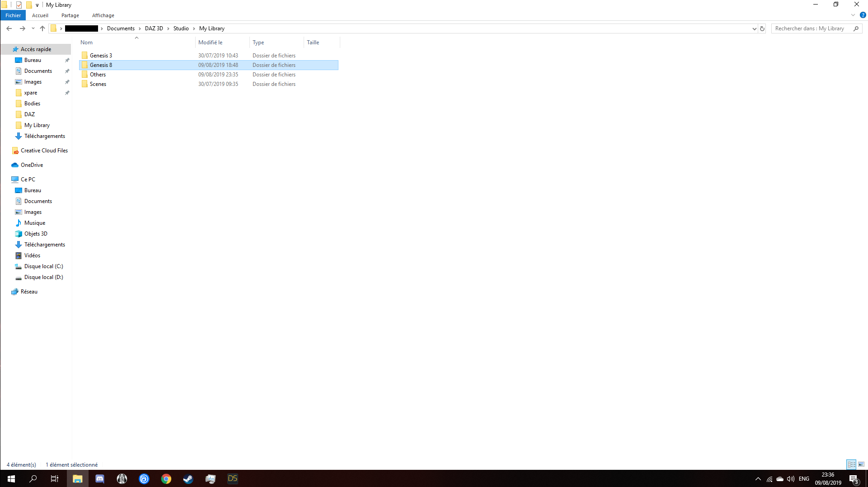Select the DAZ 3D breadcrumb segment

154,28
